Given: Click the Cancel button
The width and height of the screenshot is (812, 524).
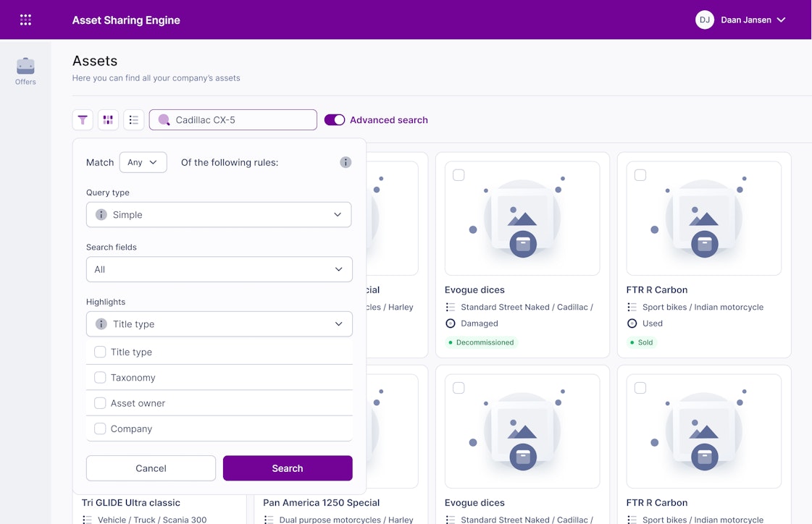Looking at the screenshot, I should pyautogui.click(x=151, y=468).
